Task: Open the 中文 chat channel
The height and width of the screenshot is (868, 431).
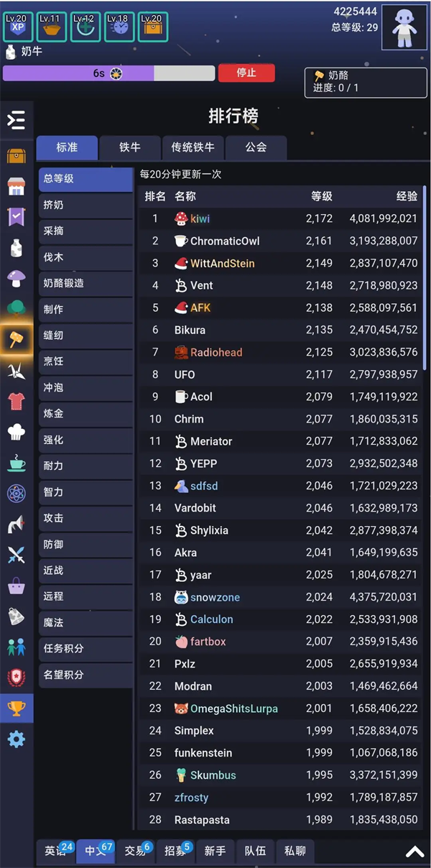Action: (94, 851)
